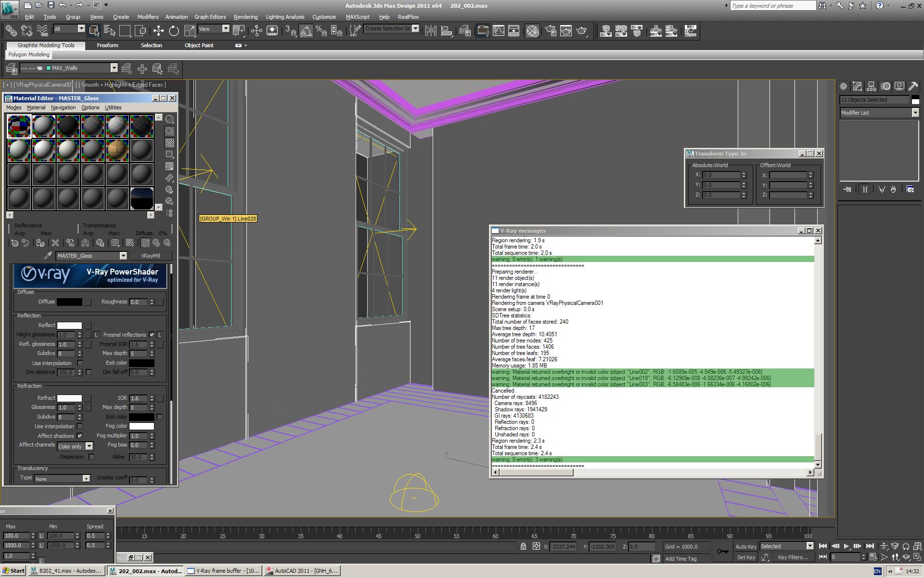The width and height of the screenshot is (924, 578).
Task: Open the Display command panel tab
Action: pos(899,86)
